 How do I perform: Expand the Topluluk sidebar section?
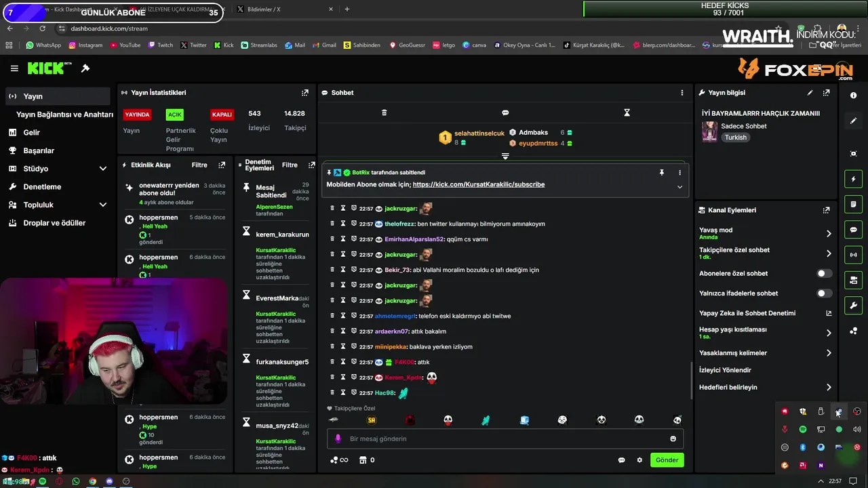[x=103, y=205]
